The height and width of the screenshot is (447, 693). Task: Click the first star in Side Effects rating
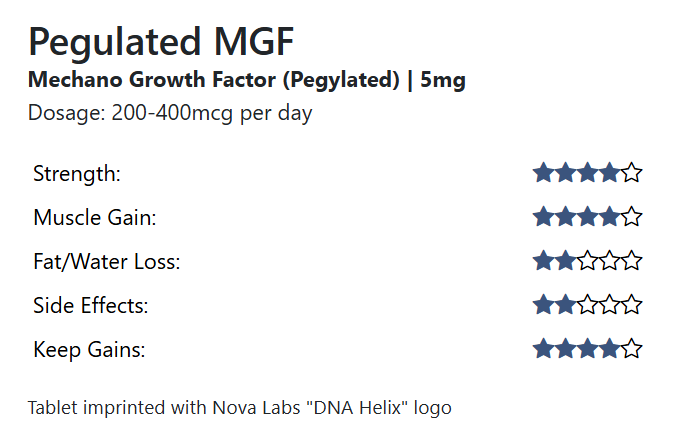[x=543, y=305]
